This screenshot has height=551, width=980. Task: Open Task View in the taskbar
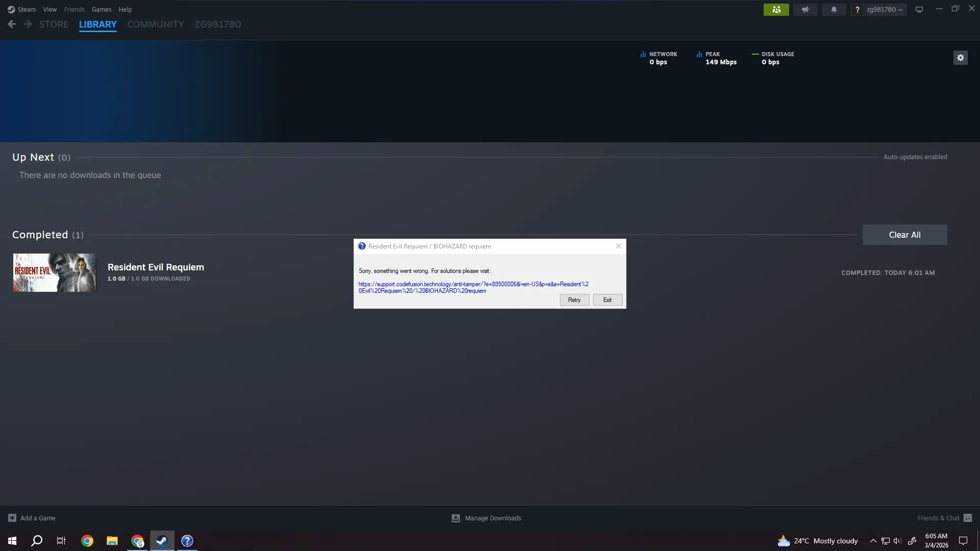point(61,541)
